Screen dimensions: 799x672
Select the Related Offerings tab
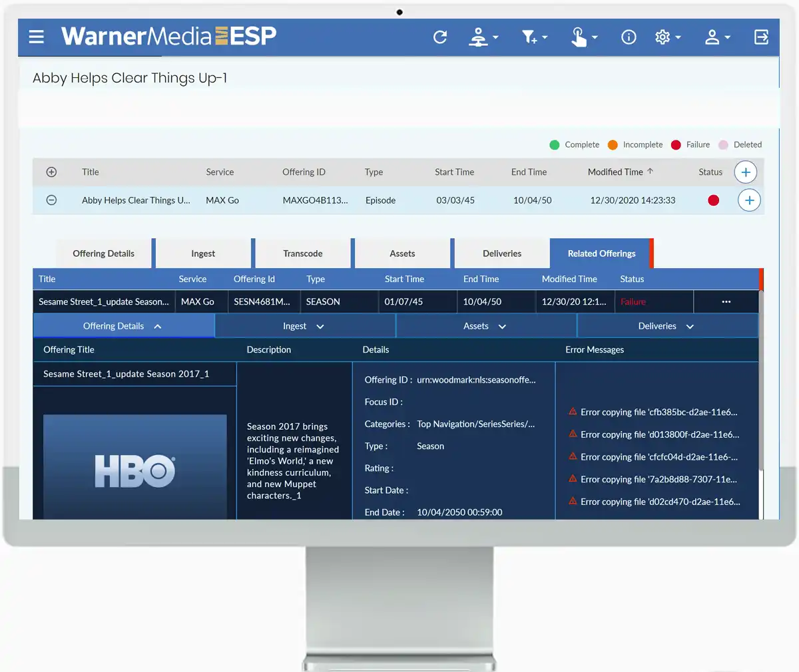tap(601, 253)
